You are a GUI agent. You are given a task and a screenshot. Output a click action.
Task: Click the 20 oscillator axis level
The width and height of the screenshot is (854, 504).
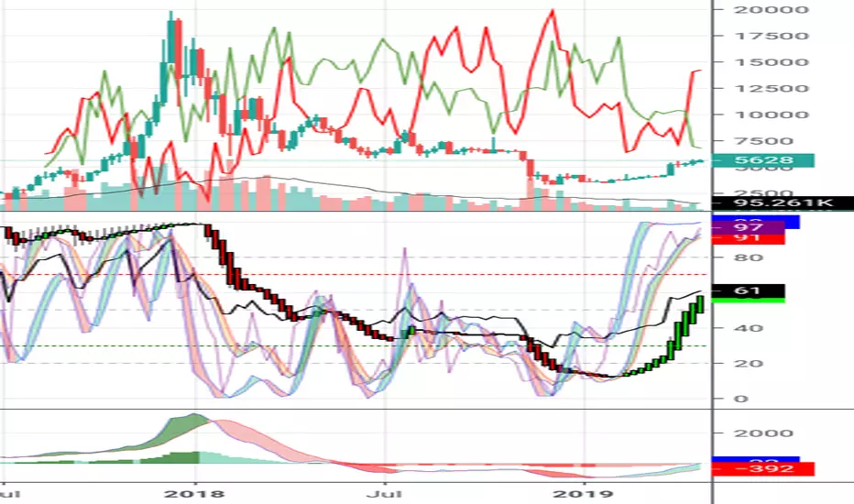pyautogui.click(x=748, y=364)
